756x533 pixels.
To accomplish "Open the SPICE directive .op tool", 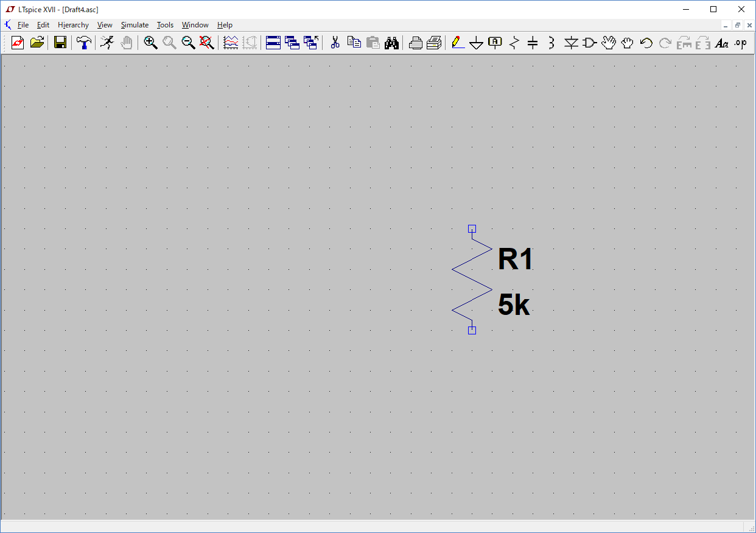I will [740, 43].
